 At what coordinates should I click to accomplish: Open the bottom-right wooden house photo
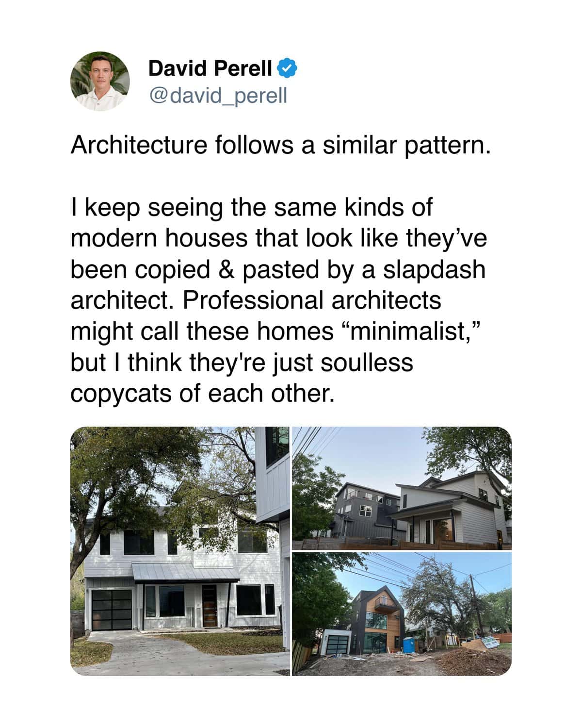pos(402,614)
